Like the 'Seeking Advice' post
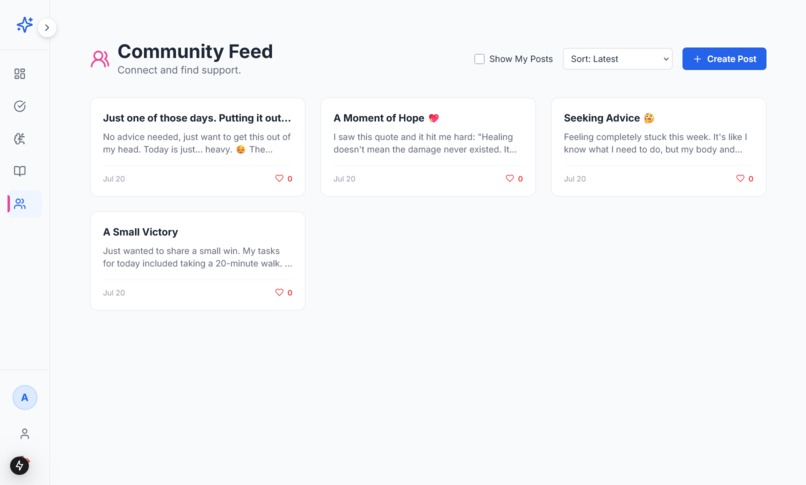Image resolution: width=806 pixels, height=485 pixels. click(x=744, y=178)
